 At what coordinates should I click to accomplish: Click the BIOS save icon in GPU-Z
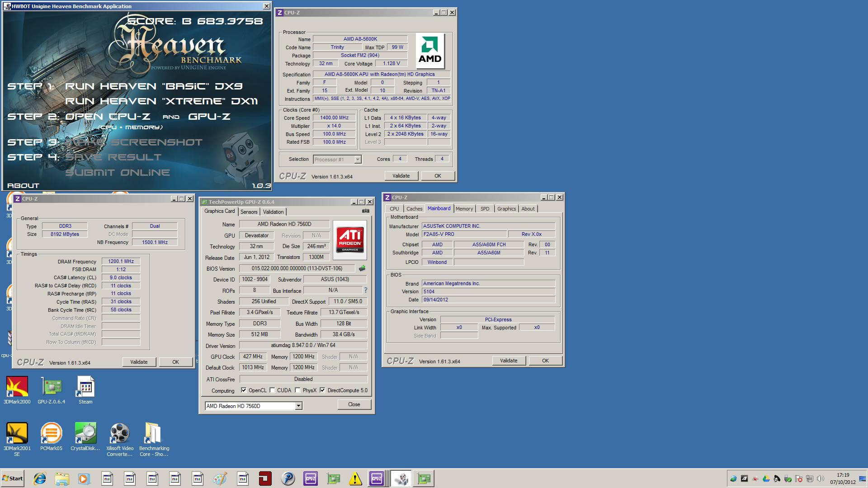(362, 268)
